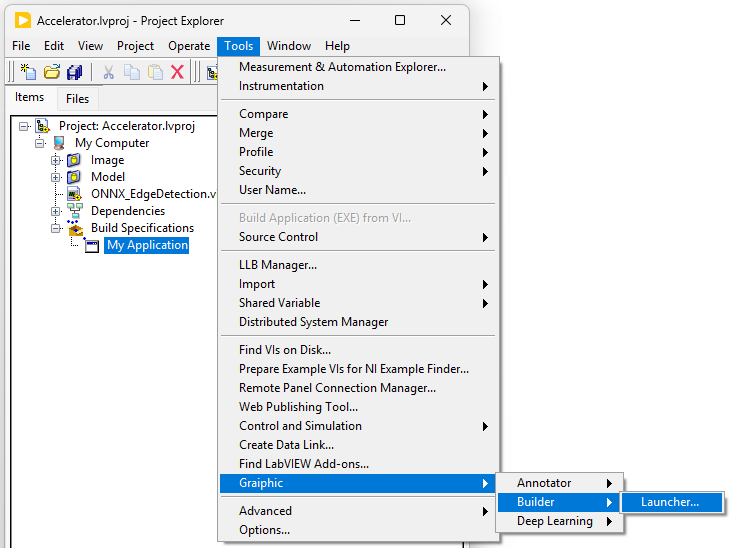The image size is (731, 548).
Task: Click the Open project folder icon
Action: pos(52,72)
